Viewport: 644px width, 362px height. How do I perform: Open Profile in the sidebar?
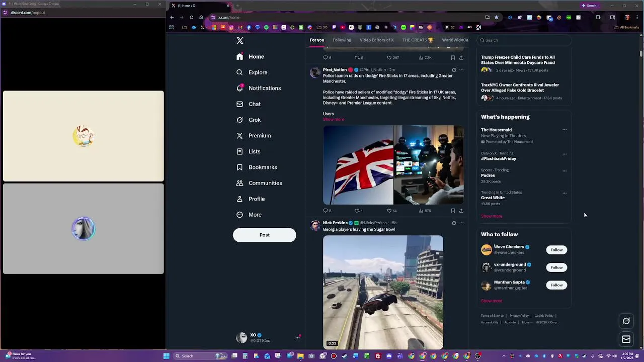[251, 199]
